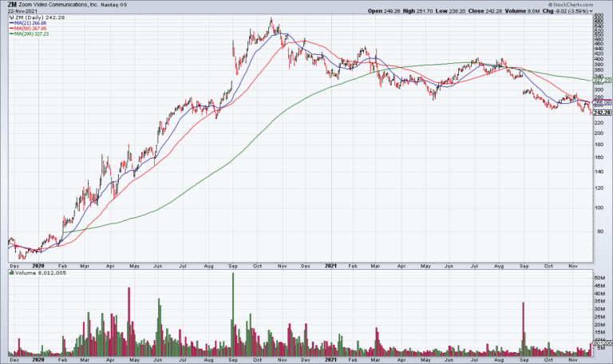This screenshot has height=364, width=613.
Task: Click the 20M label on the volume axis
Action: tap(599, 325)
